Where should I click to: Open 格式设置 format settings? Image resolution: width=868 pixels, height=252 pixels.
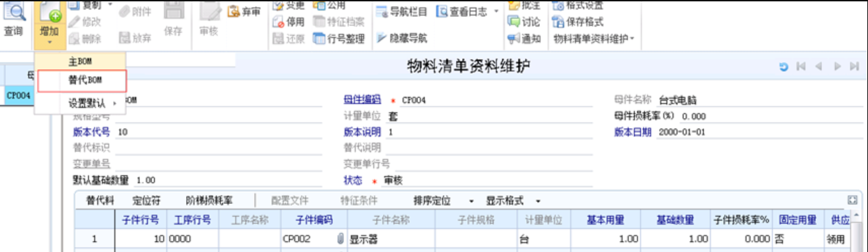(578, 5)
